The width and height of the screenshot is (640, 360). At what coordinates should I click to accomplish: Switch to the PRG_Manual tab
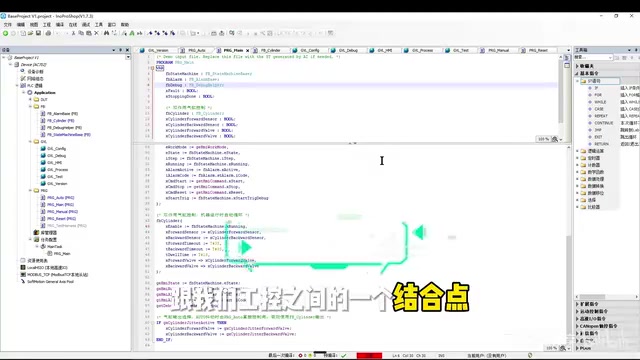pos(499,51)
